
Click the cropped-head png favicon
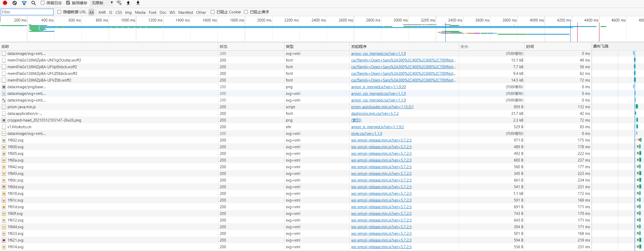[x=4, y=120]
